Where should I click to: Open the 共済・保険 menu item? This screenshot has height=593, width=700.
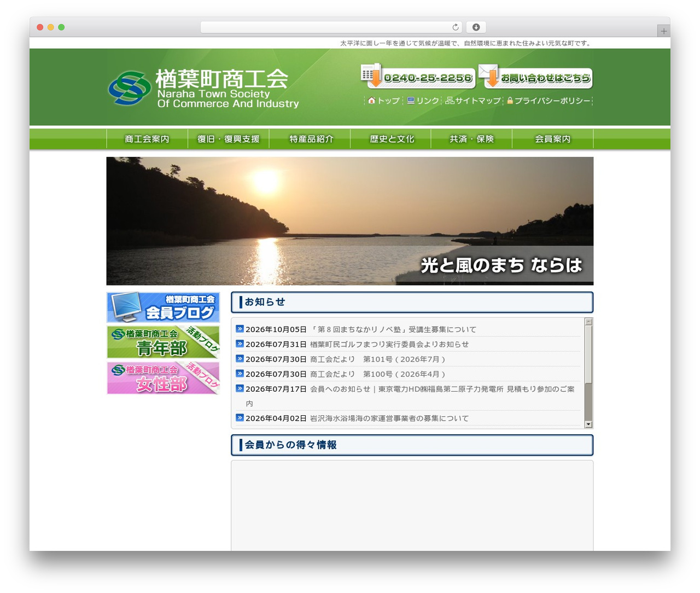click(471, 139)
